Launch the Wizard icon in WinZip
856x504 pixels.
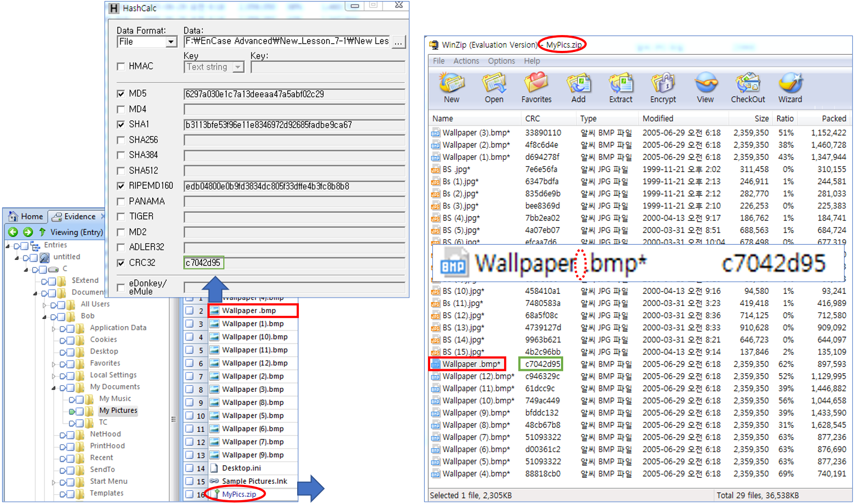tap(790, 84)
